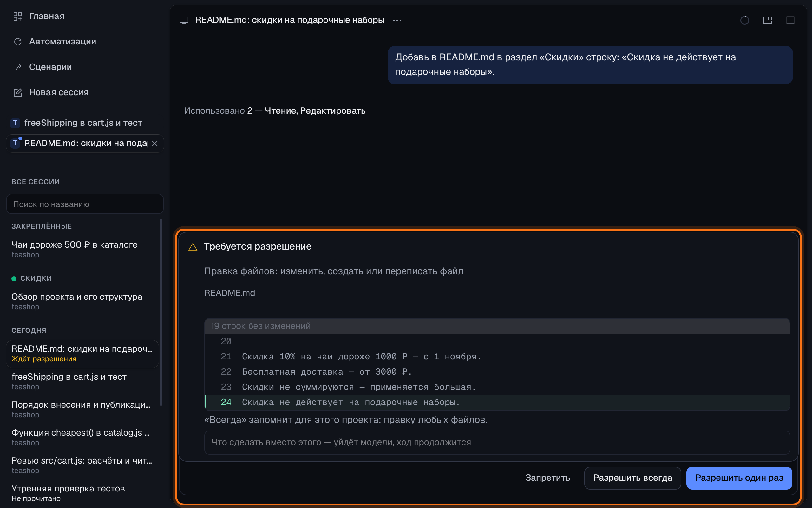
Task: Click the Правка файлов description line
Action: pos(334,271)
